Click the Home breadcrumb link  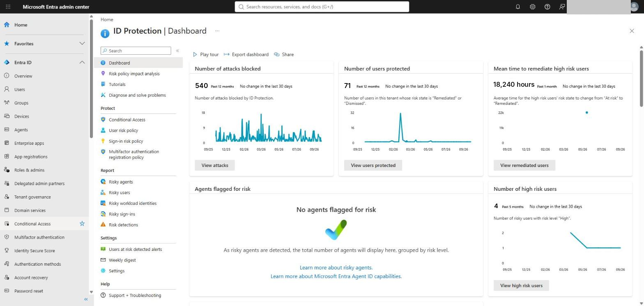(x=107, y=19)
